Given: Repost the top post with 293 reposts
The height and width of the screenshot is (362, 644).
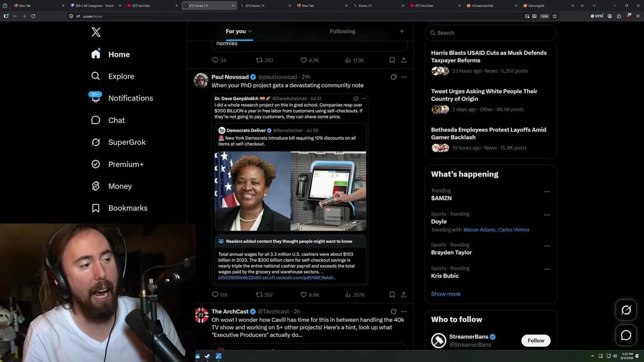Looking at the screenshot, I should point(264,60).
